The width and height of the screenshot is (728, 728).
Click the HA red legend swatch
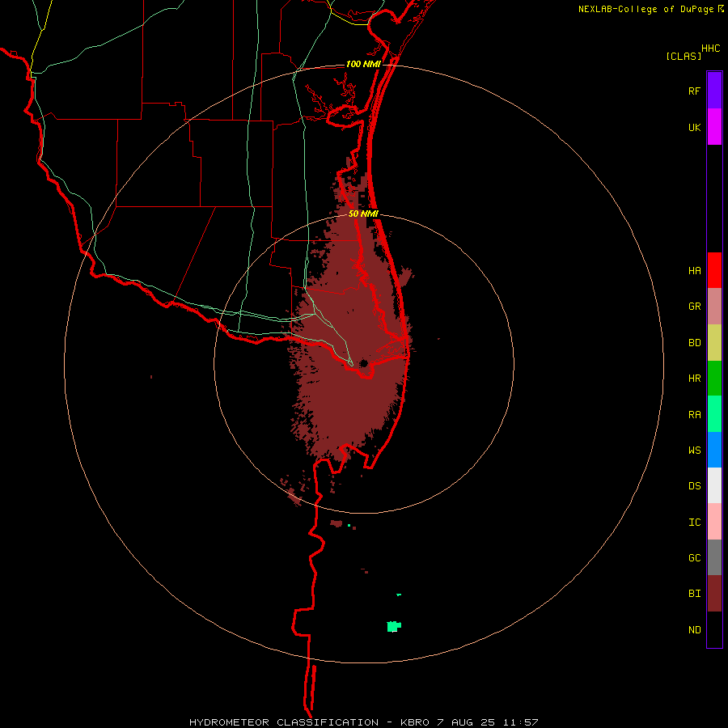click(714, 270)
